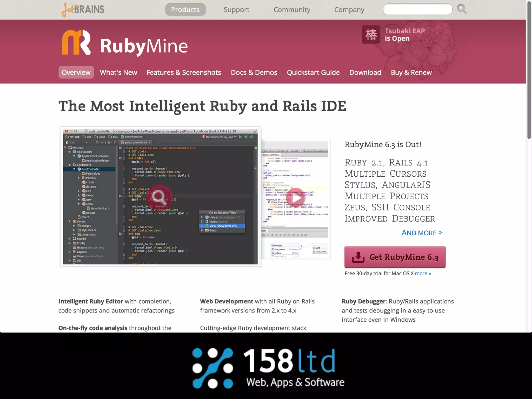532x399 pixels.
Task: Click the Web Development bold text
Action: tap(227, 301)
